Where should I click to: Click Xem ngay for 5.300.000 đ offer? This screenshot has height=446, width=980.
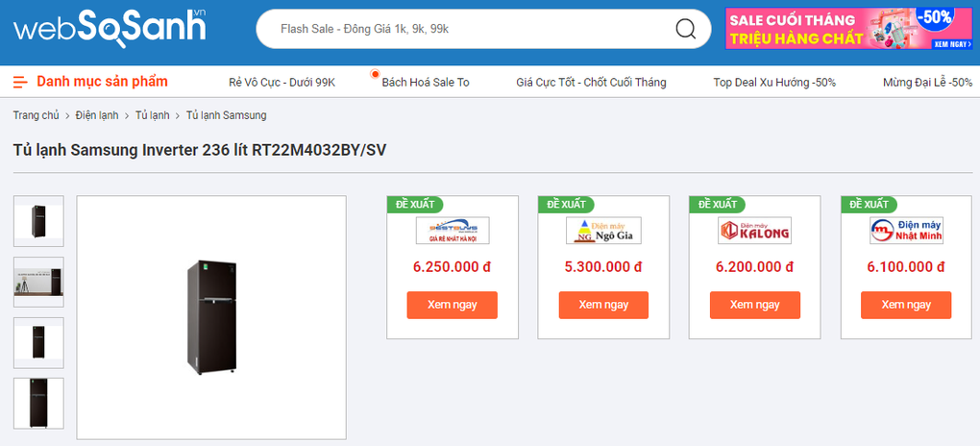[603, 306]
